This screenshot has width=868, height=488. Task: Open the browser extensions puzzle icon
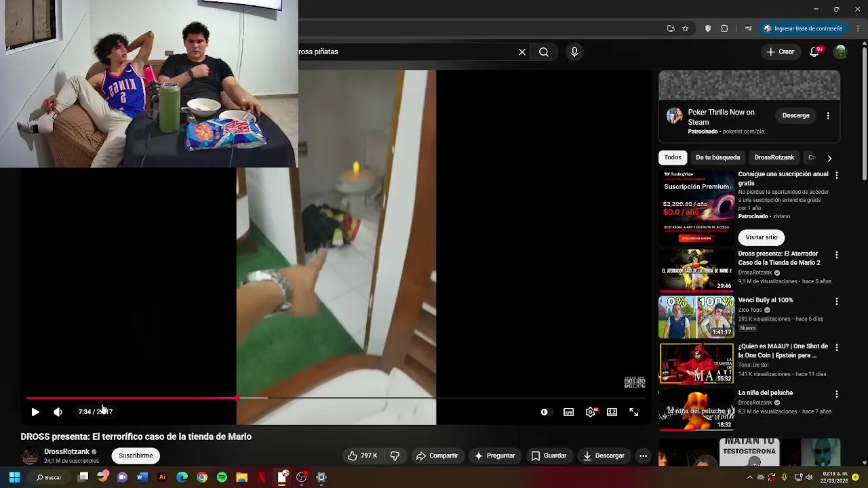[x=724, y=28]
